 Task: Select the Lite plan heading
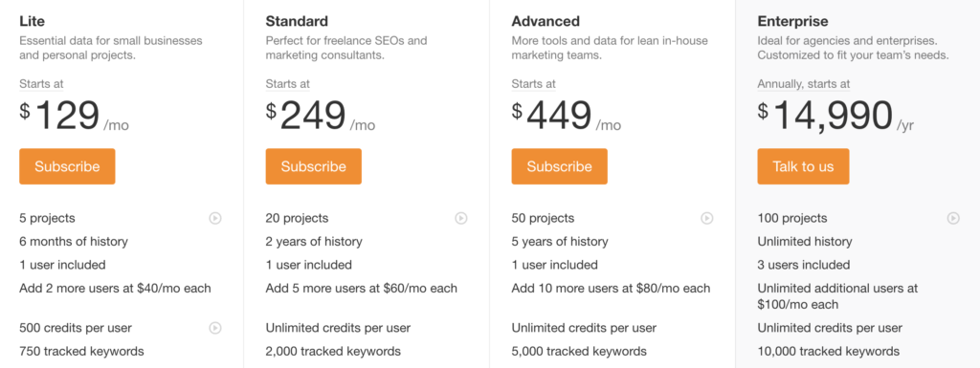pos(32,21)
